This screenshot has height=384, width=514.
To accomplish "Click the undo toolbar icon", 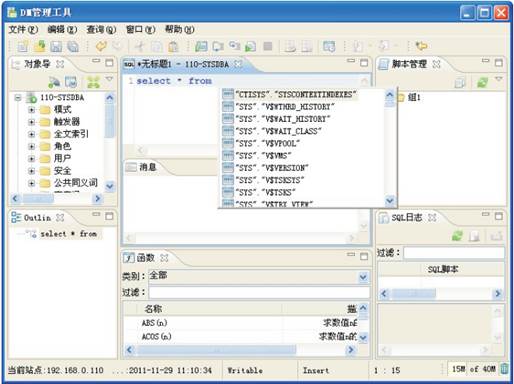I will click(101, 46).
